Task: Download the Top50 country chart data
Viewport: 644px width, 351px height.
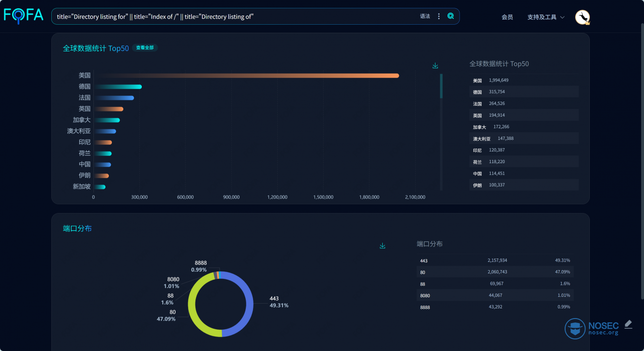Action: [x=435, y=66]
